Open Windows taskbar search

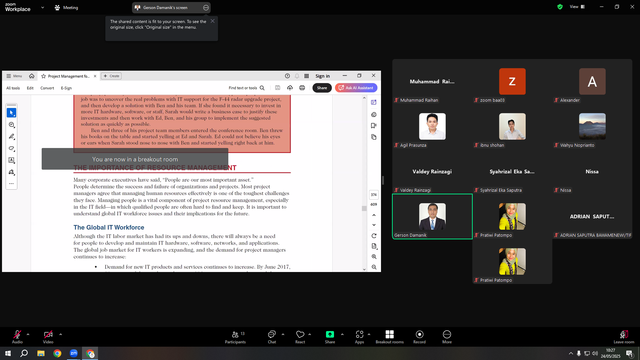(x=24, y=353)
